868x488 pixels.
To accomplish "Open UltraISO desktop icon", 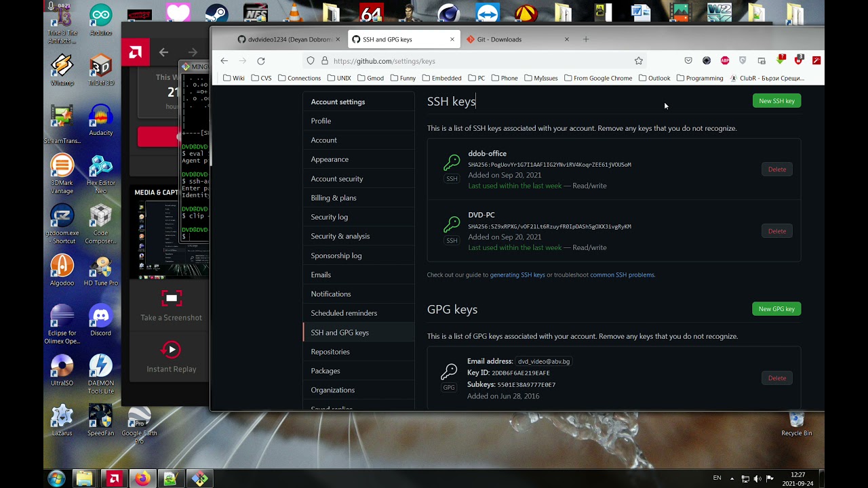I will (x=62, y=371).
